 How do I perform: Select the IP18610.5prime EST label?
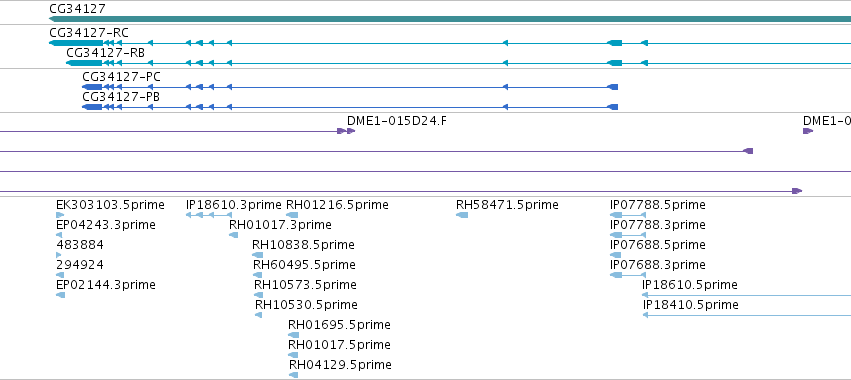(x=690, y=285)
